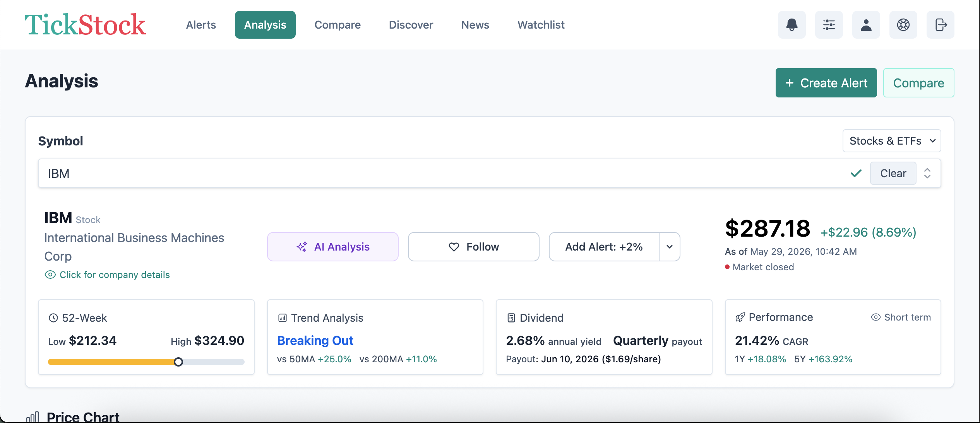This screenshot has width=980, height=423.
Task: Click the 52-week Low $212.34 value
Action: [x=82, y=341]
